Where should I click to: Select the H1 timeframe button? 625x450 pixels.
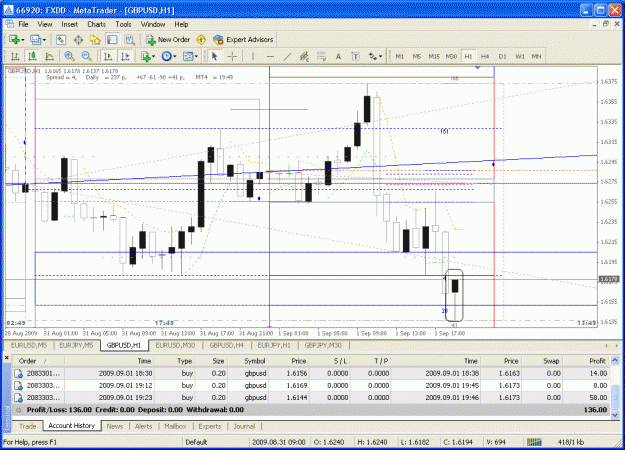(x=468, y=57)
